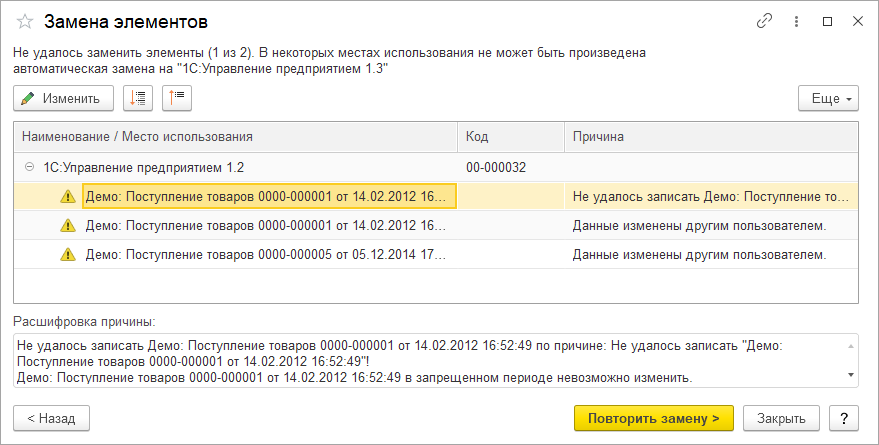Maximize the Замена элементов window
The image size is (879, 445).
click(x=827, y=22)
